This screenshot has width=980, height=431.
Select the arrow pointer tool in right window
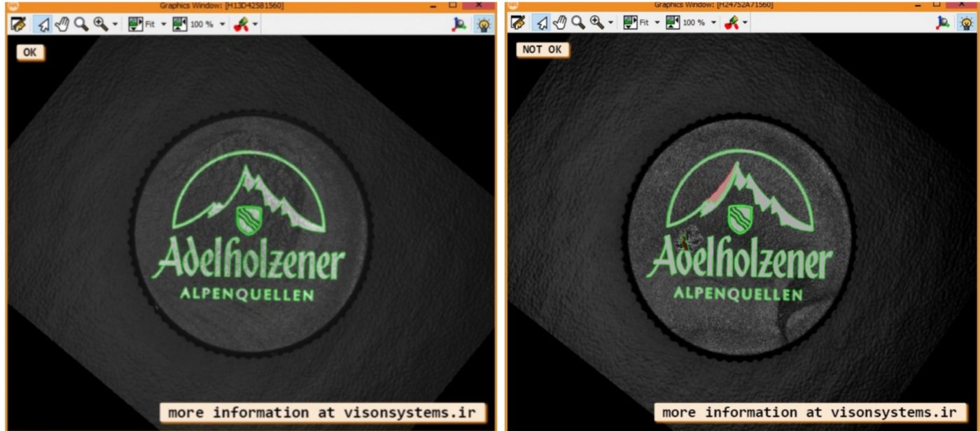click(x=541, y=23)
